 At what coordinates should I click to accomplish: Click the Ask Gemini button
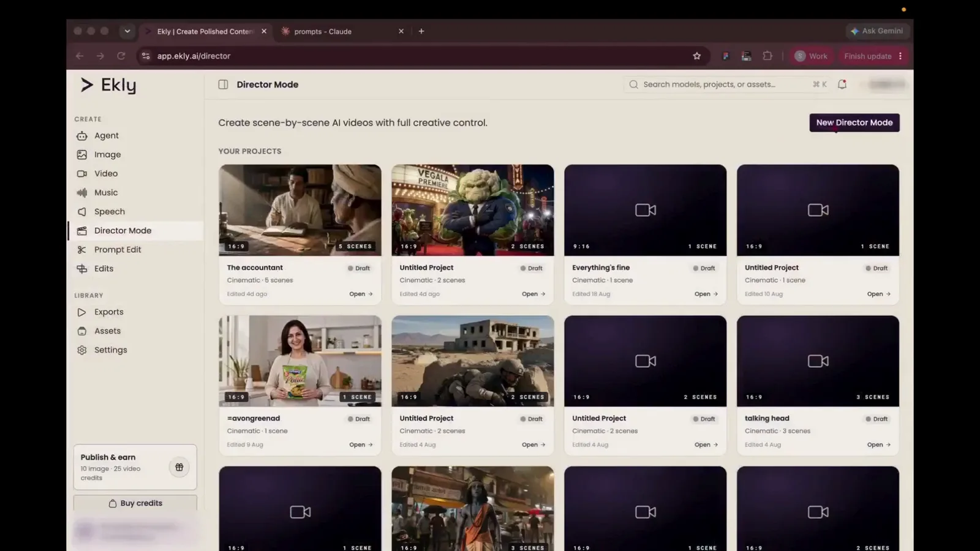coord(876,31)
